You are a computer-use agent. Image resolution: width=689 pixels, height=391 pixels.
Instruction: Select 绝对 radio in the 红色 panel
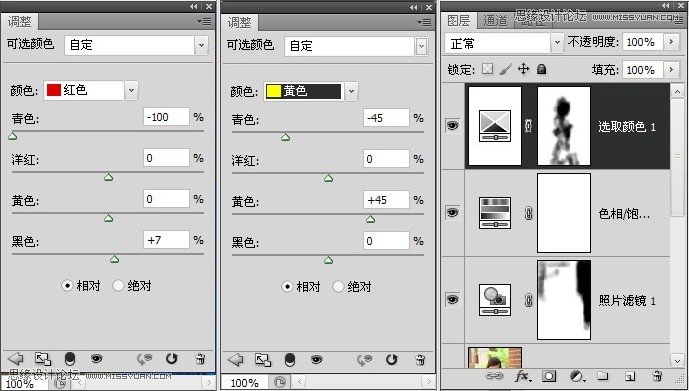pyautogui.click(x=118, y=286)
